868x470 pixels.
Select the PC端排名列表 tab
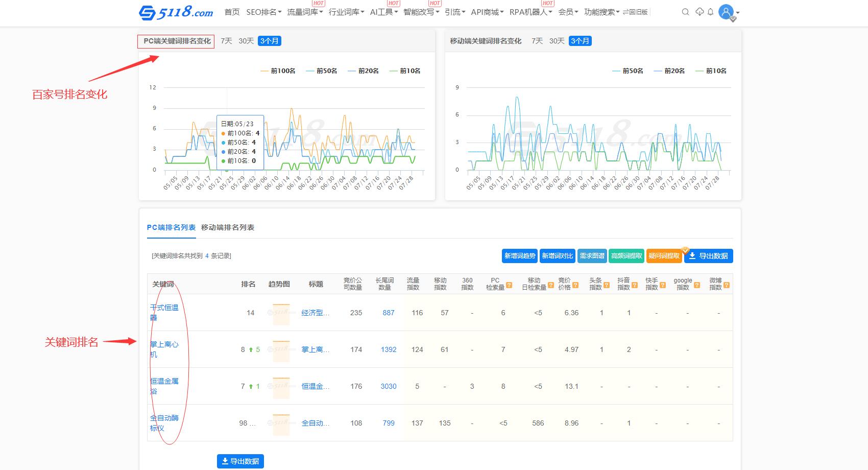coord(171,227)
